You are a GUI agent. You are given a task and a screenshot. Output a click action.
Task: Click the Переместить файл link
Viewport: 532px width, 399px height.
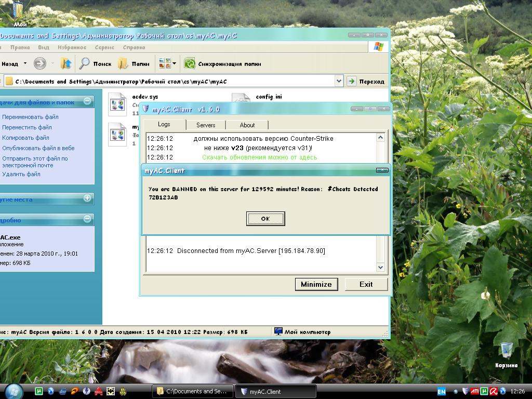(27, 128)
